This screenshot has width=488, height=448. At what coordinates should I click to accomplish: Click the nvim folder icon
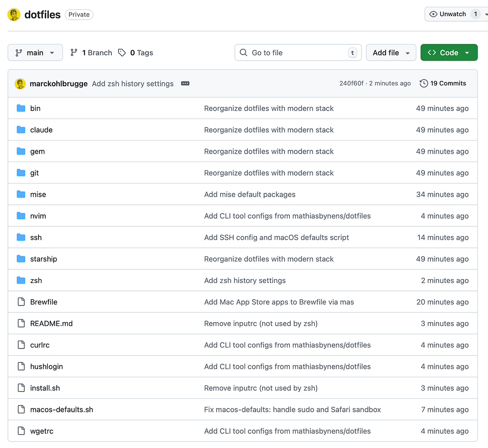click(x=21, y=216)
